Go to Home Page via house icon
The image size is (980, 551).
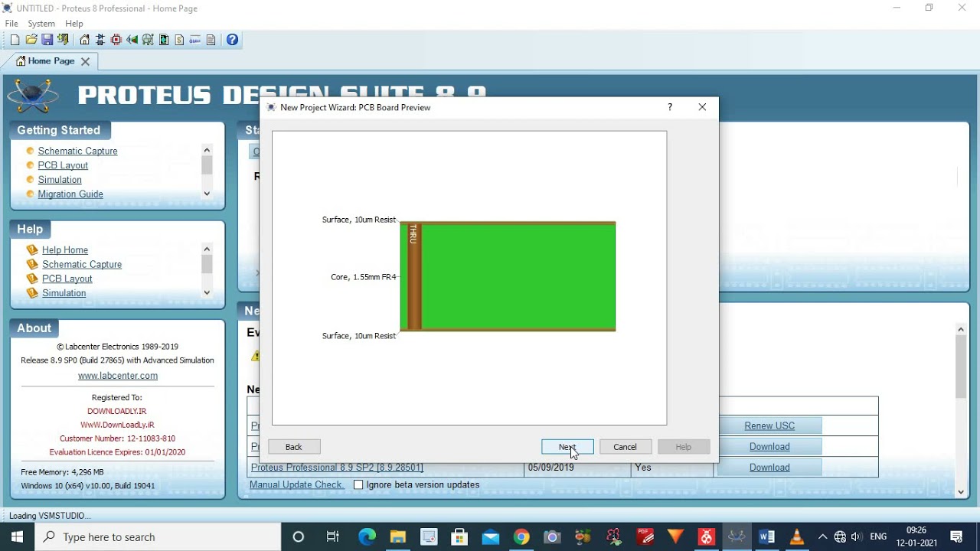[84, 40]
